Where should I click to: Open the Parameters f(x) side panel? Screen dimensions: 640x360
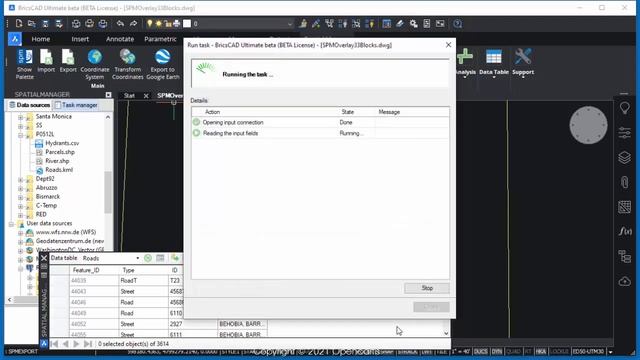pos(624,232)
